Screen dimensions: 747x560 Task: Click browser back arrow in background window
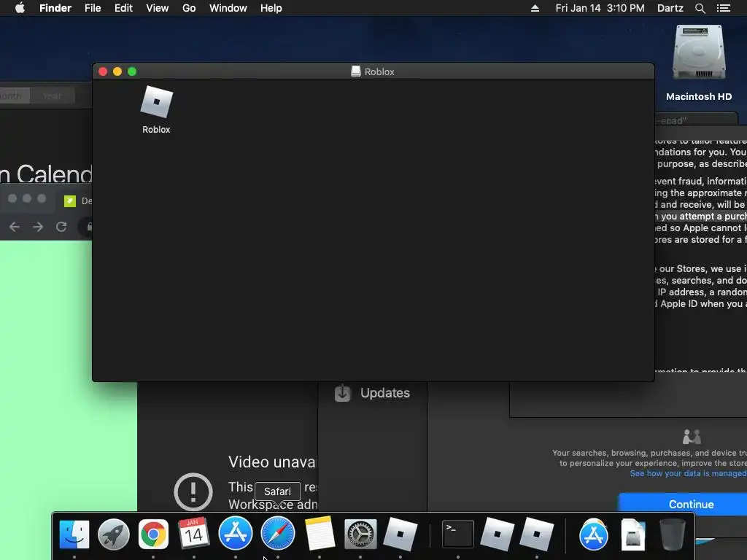[x=15, y=227]
